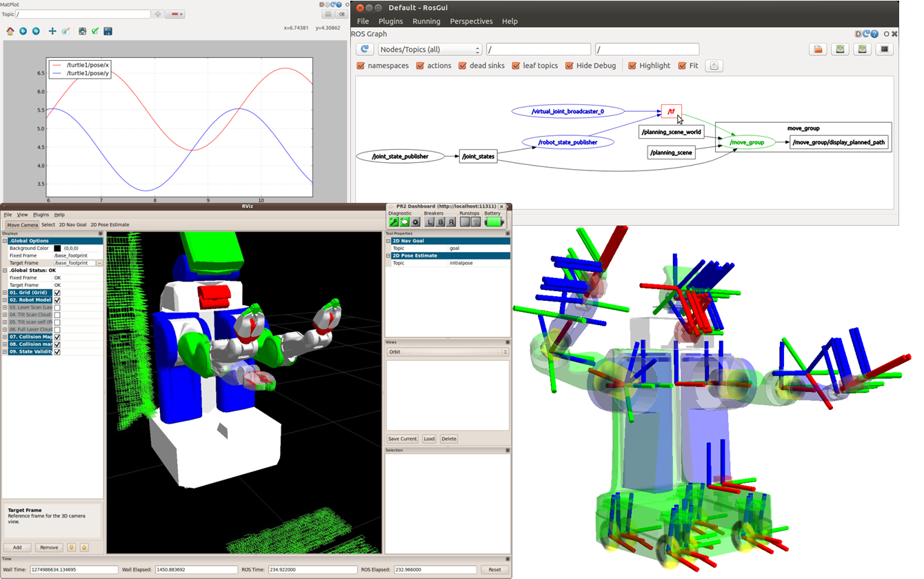
Task: Add topic using MatPlot plus button
Action: pos(158,14)
